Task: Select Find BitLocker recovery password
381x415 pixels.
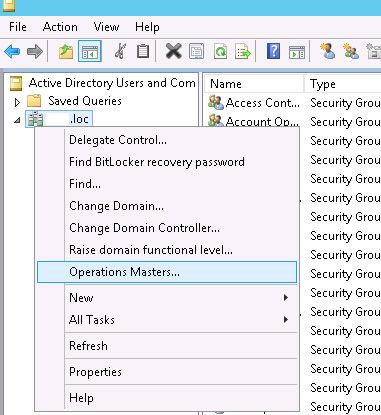Action: (x=167, y=162)
